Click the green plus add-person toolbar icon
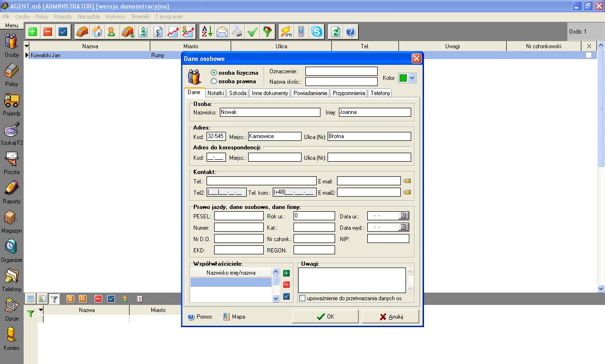This screenshot has height=364, width=605. pyautogui.click(x=33, y=32)
